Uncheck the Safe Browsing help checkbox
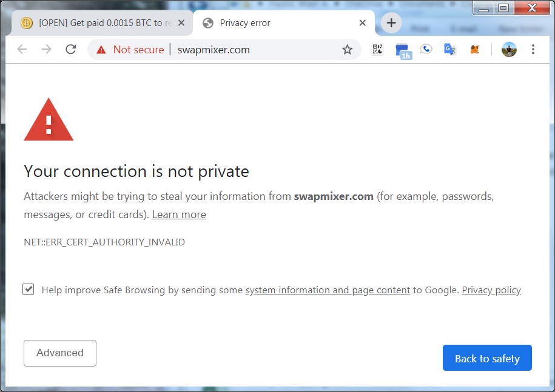This screenshot has width=555, height=392. coord(29,289)
